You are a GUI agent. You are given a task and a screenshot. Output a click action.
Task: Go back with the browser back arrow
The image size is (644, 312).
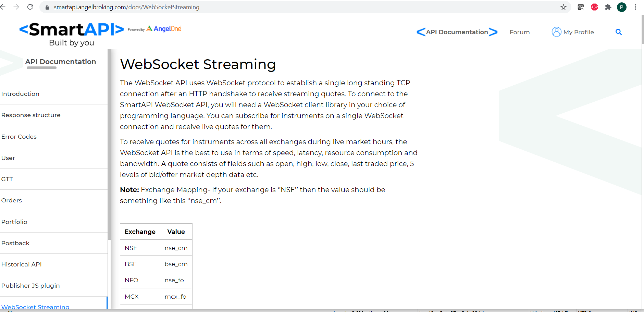tap(3, 7)
